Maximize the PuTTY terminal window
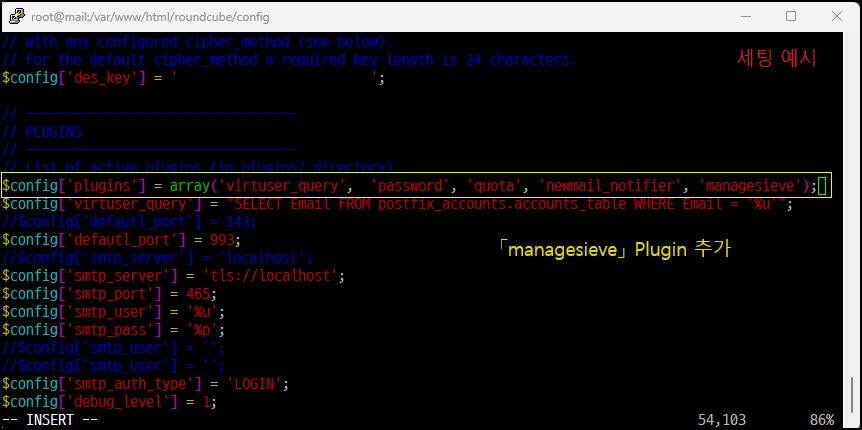The height and width of the screenshot is (430, 862). (x=791, y=16)
